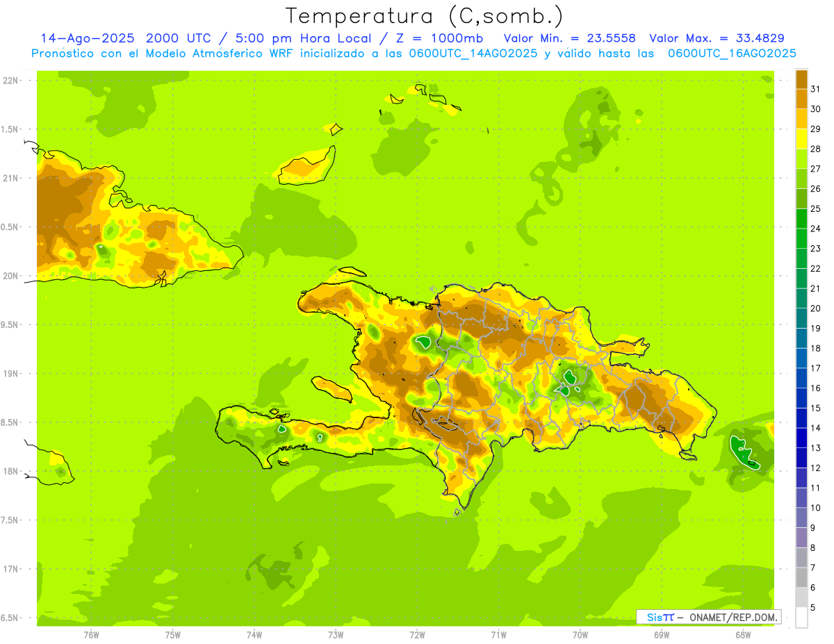Screen dimensions: 834x644
Task: Click the "74W" longitude label
Action: click(254, 634)
